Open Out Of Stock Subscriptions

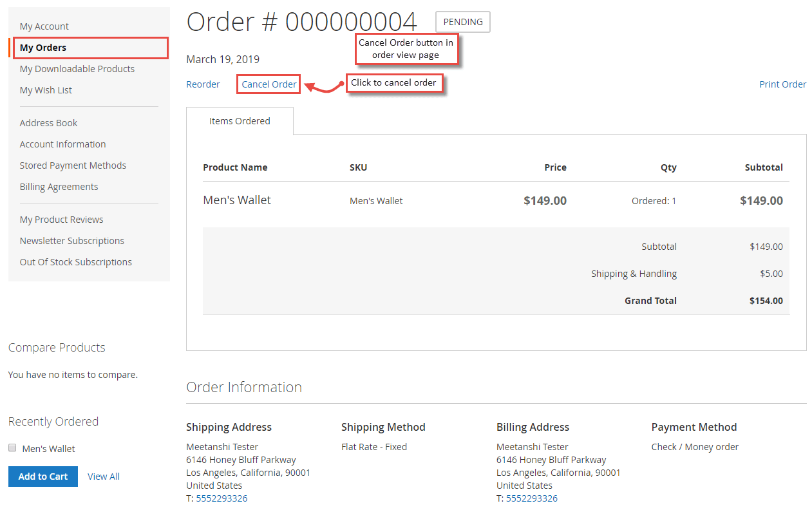[75, 261]
